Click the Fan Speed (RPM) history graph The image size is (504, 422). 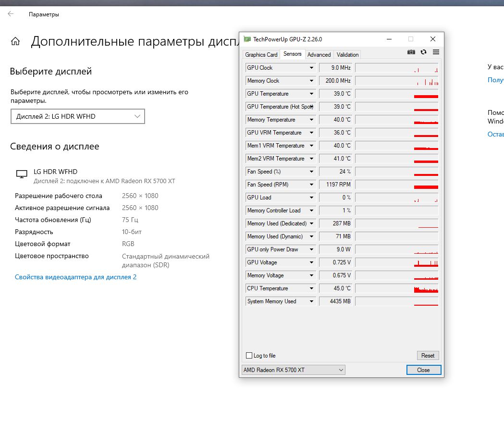pos(397,185)
